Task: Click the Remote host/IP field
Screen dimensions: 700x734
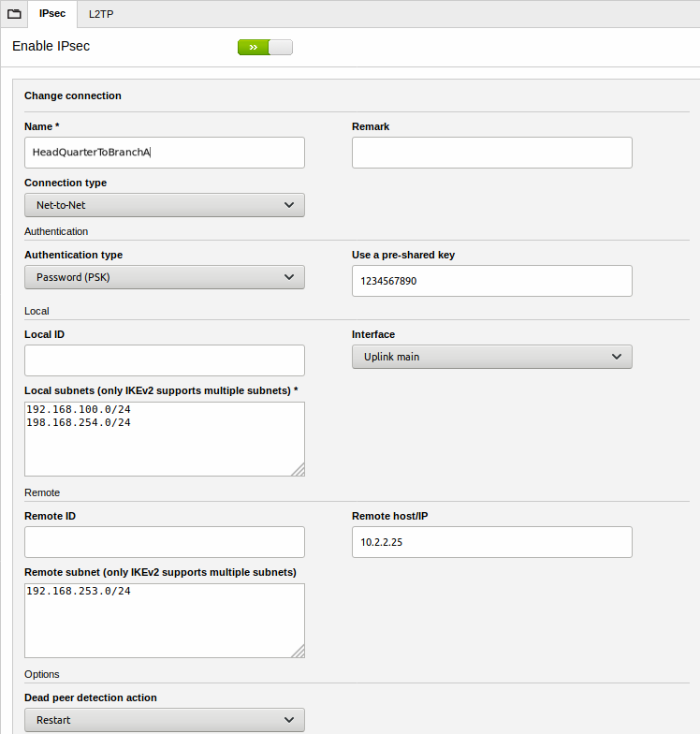Action: (x=491, y=542)
